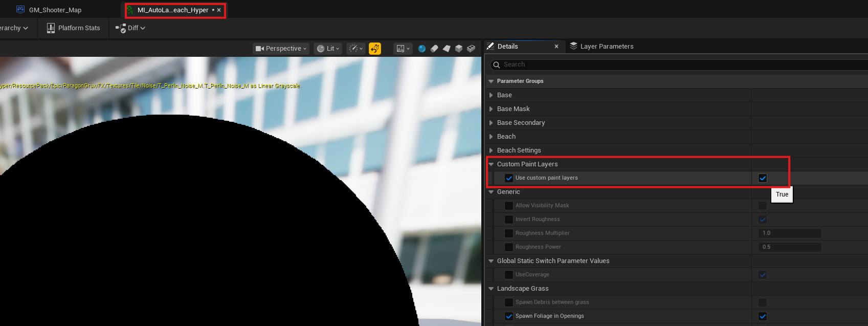Open the Hierarchy dropdown

tap(14, 28)
